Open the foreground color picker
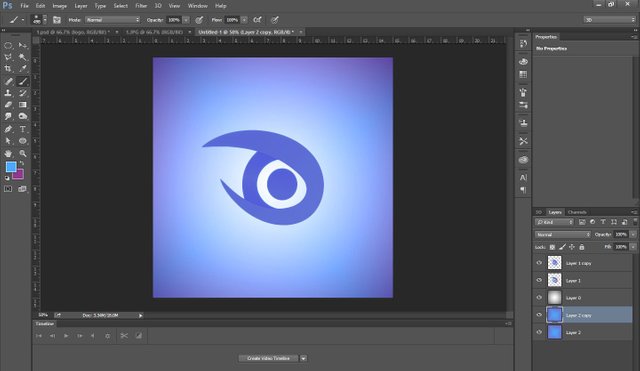This screenshot has width=640, height=371. 11,167
